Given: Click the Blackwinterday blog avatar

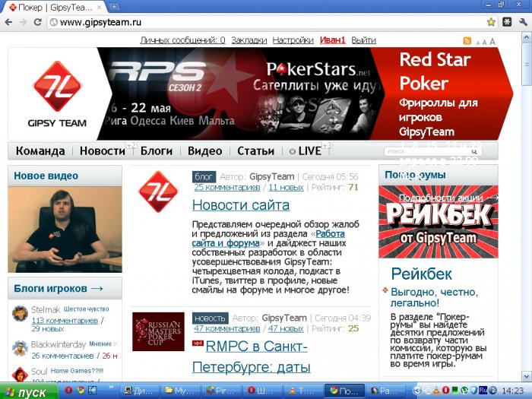Looking at the screenshot, I should point(20,348).
